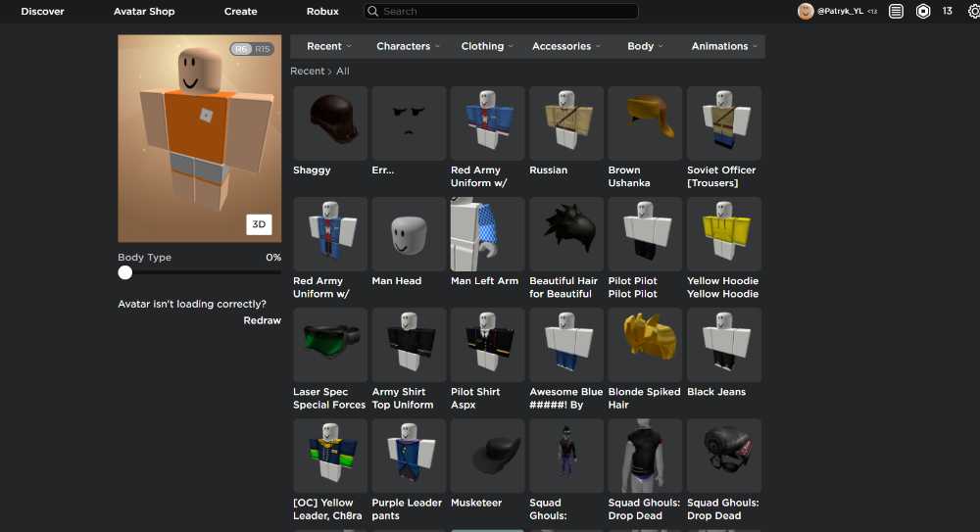Click Redraw link under avatar
This screenshot has height=532, width=980.
click(x=262, y=320)
